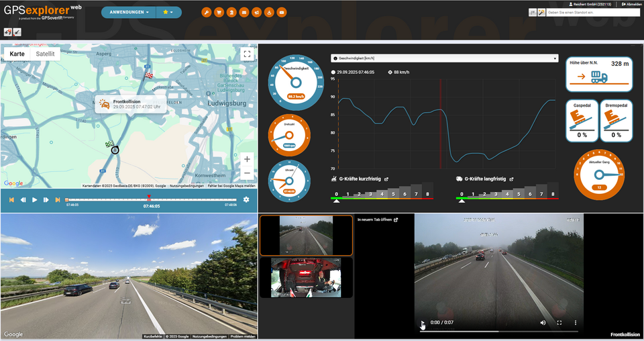Image resolution: width=644 pixels, height=341 pixels.
Task: Select the driver cabin camera thumbnail
Action: [305, 278]
